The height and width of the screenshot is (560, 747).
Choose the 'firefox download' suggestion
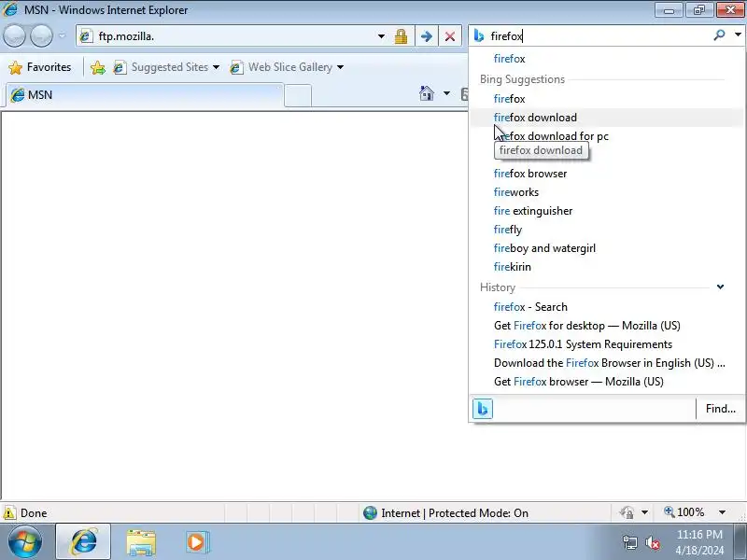pyautogui.click(x=607, y=118)
